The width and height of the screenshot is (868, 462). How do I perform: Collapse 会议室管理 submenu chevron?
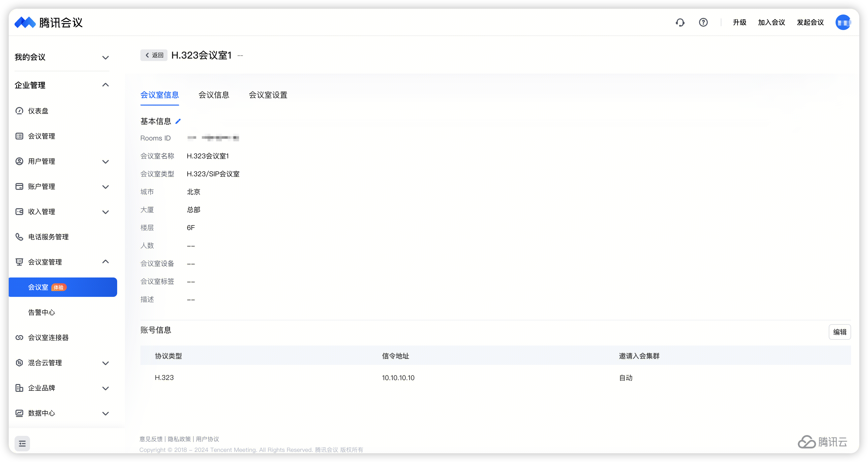pos(106,262)
